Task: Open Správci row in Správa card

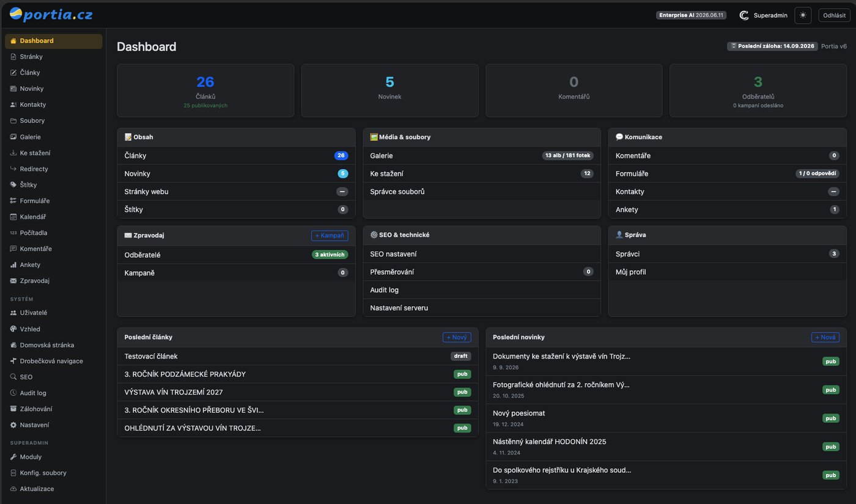Action: (x=728, y=254)
